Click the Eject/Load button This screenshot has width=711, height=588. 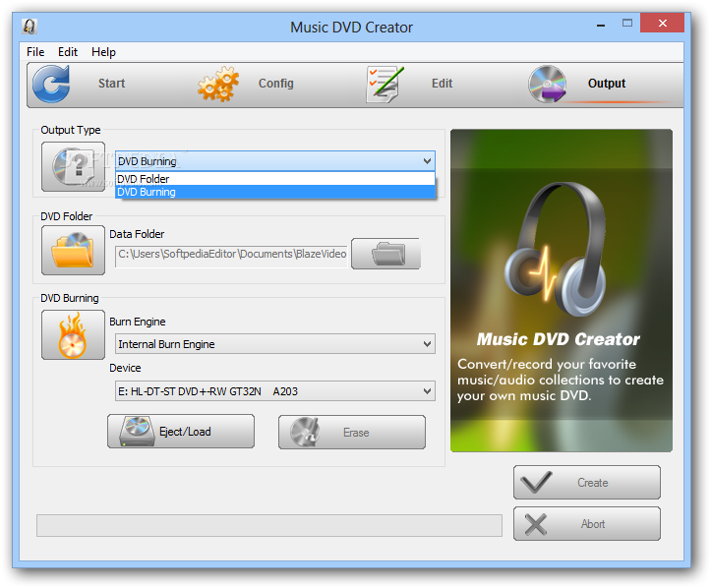(x=181, y=431)
